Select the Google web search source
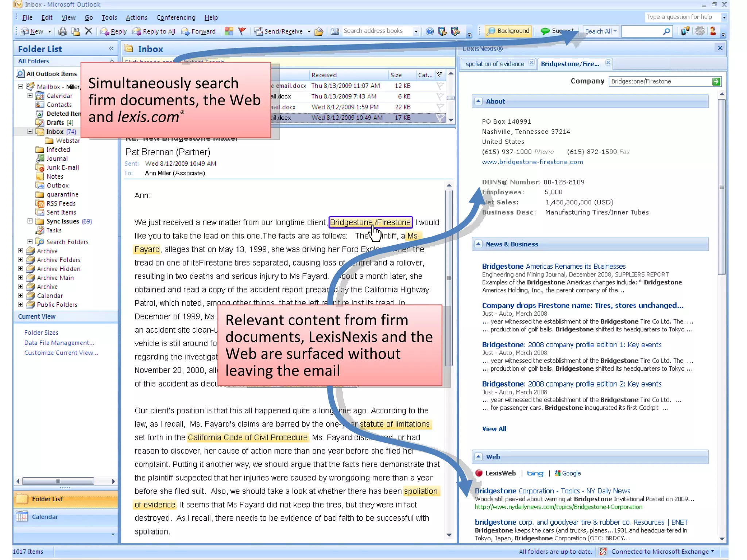 click(x=568, y=473)
